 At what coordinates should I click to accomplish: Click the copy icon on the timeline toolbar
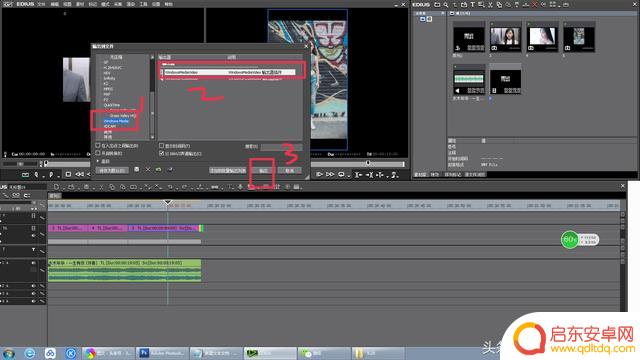[x=112, y=187]
